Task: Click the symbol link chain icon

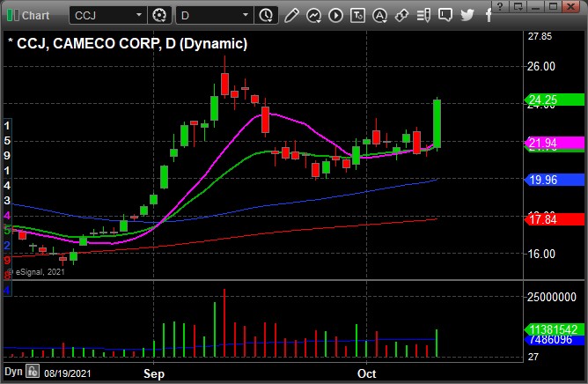Action: click(401, 15)
